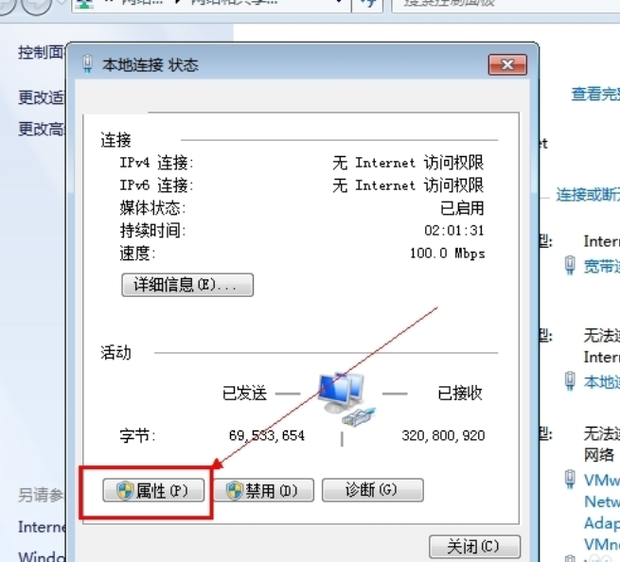Image resolution: width=620 pixels, height=562 pixels.
Task: Click the IPv6 连接 label
Action: tap(157, 185)
